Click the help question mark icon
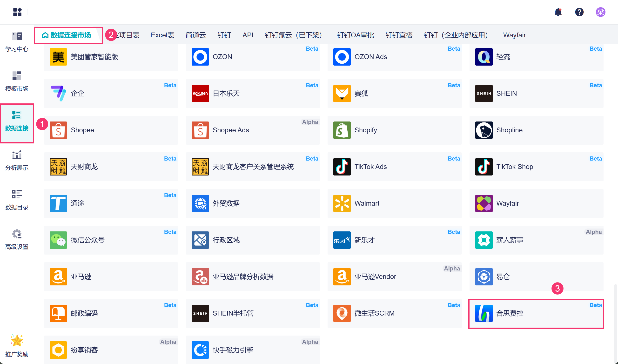Viewport: 618px width, 364px height. (579, 12)
